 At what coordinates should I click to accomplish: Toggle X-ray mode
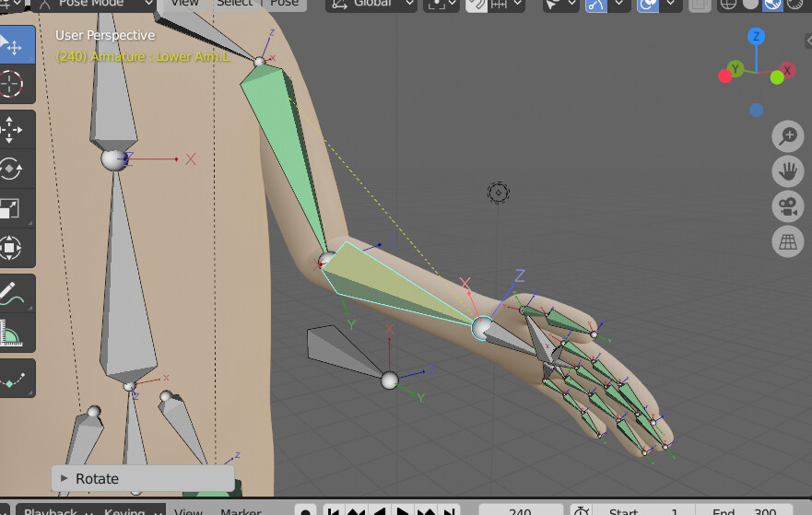[699, 5]
